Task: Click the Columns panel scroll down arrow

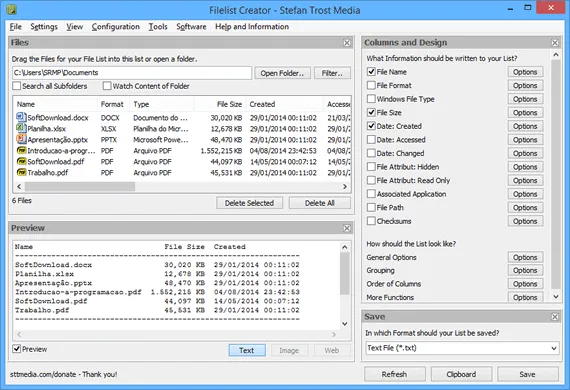Action: click(x=555, y=297)
